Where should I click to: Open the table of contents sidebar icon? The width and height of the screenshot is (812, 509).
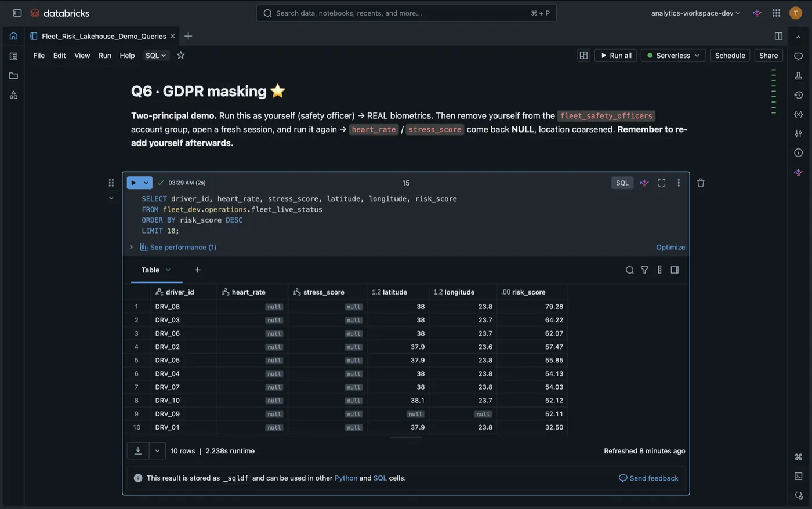point(13,56)
